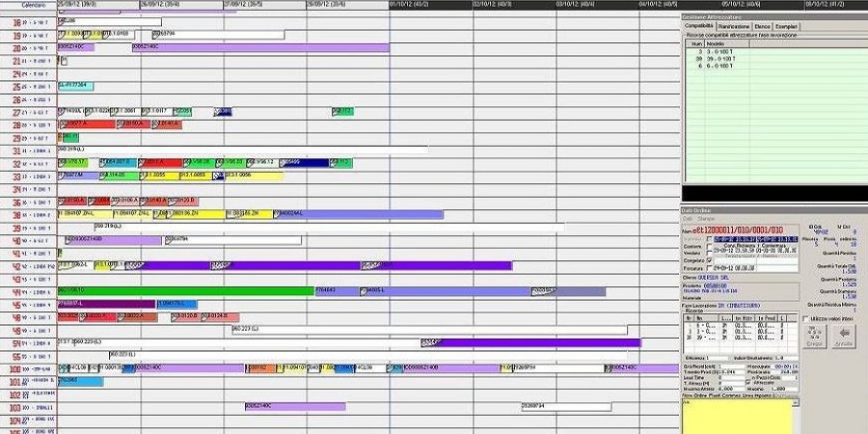The width and height of the screenshot is (868, 434).
Task: Click inside the yellow notes field
Action: [x=737, y=417]
